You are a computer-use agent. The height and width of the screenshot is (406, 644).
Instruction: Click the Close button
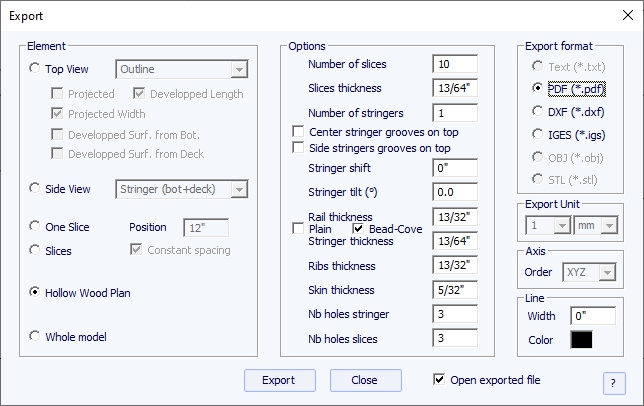pyautogui.click(x=366, y=380)
